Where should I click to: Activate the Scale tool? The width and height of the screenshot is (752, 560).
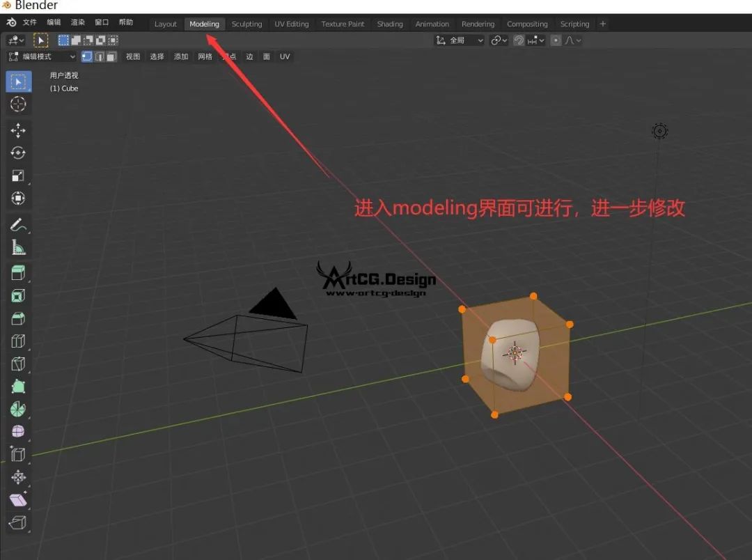(x=18, y=175)
